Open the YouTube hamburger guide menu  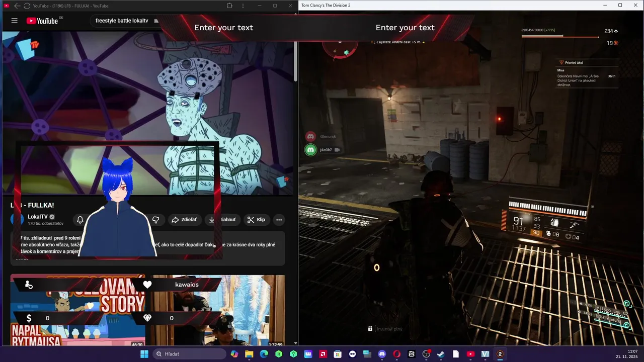(14, 21)
